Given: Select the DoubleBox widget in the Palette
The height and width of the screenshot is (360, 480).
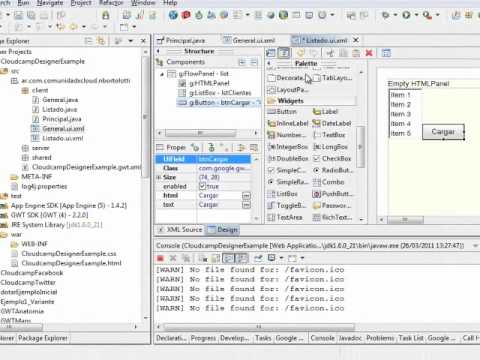Looking at the screenshot, I should (x=288, y=158).
